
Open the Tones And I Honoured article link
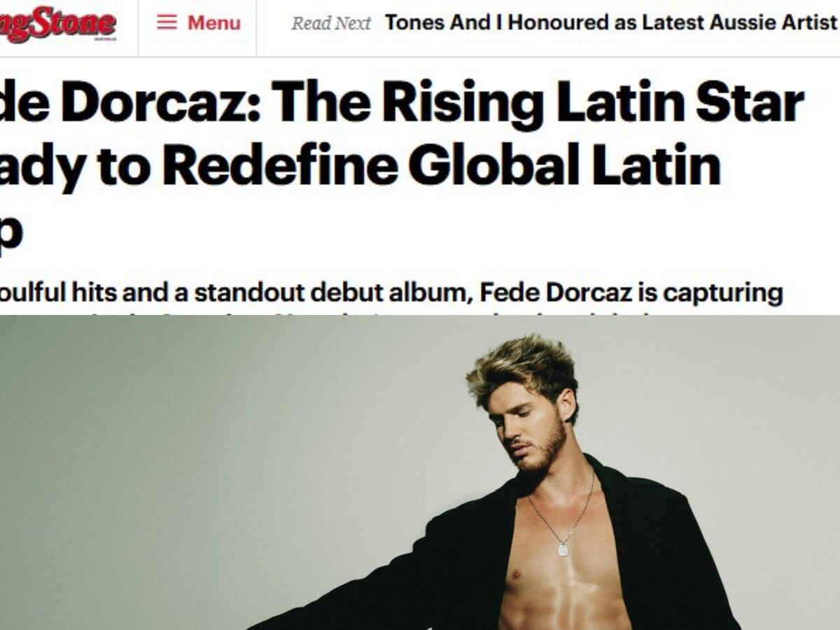pos(610,23)
